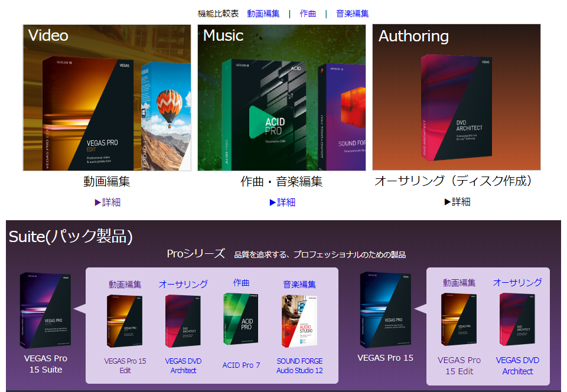Open ▶詳細 under 作曲・音楽編集

click(x=282, y=202)
